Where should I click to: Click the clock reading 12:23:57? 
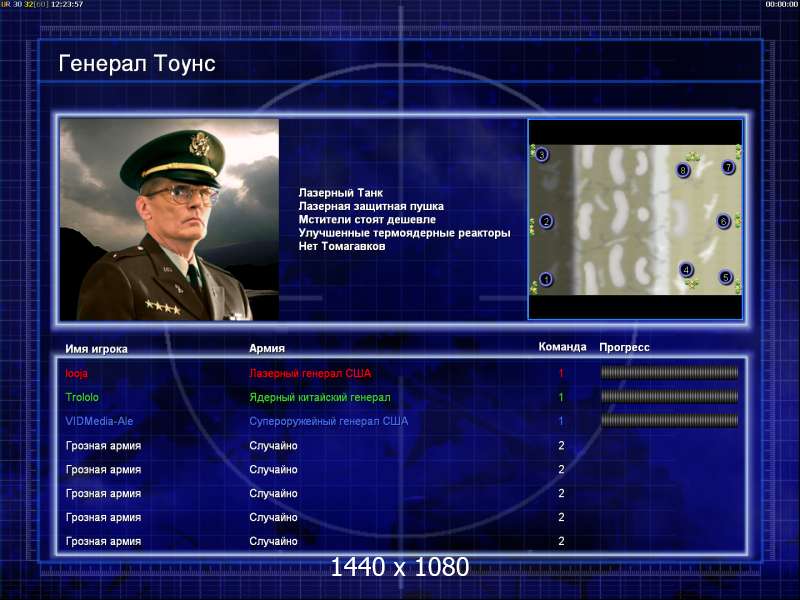click(67, 4)
